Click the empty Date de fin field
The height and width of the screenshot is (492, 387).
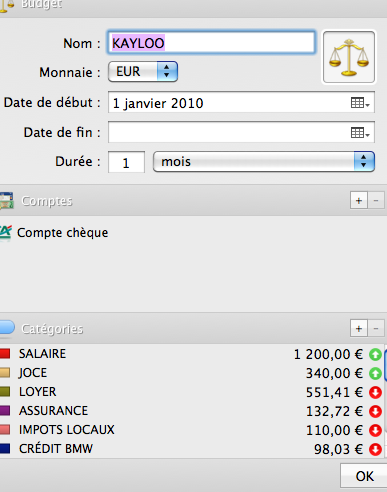click(x=241, y=132)
